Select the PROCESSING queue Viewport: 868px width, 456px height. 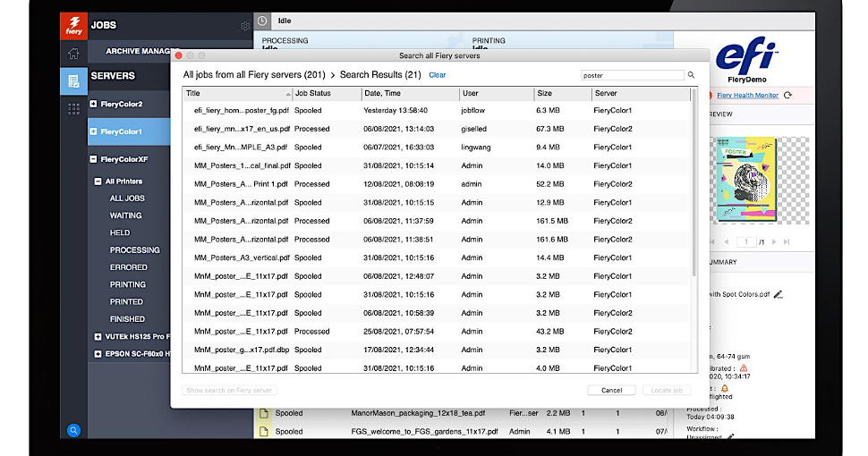(x=134, y=249)
